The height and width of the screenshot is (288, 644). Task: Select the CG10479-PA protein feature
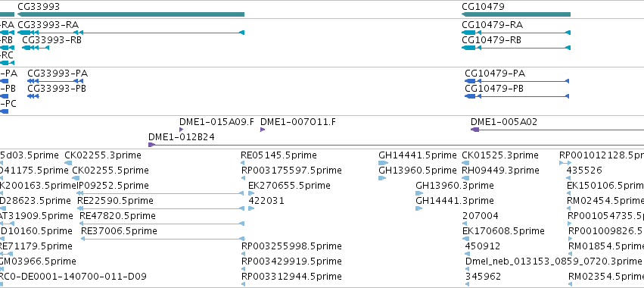click(x=517, y=81)
